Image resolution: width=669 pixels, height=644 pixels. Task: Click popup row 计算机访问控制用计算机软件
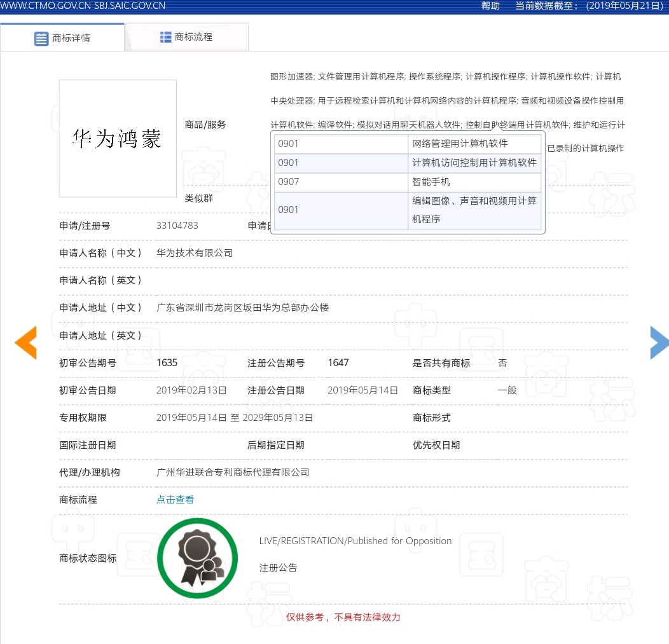click(408, 163)
